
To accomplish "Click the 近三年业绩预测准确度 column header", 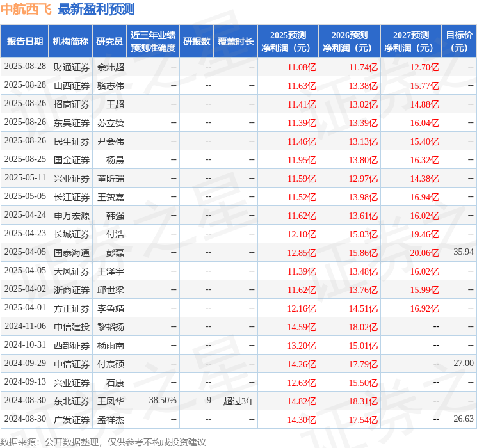I will [x=153, y=42].
